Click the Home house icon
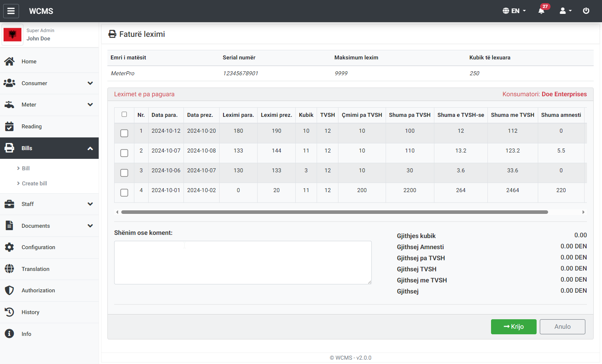602x364 pixels. coord(10,61)
